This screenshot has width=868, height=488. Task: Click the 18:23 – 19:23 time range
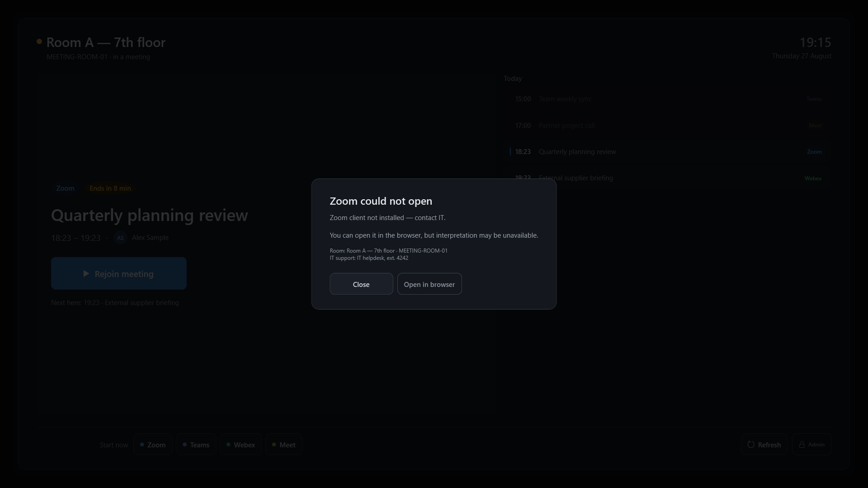pos(75,238)
